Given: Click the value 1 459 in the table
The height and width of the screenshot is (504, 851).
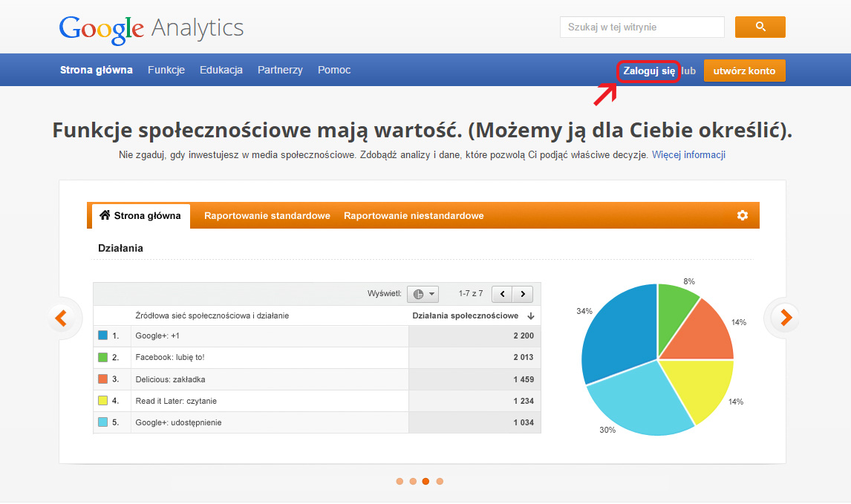Looking at the screenshot, I should tap(524, 379).
